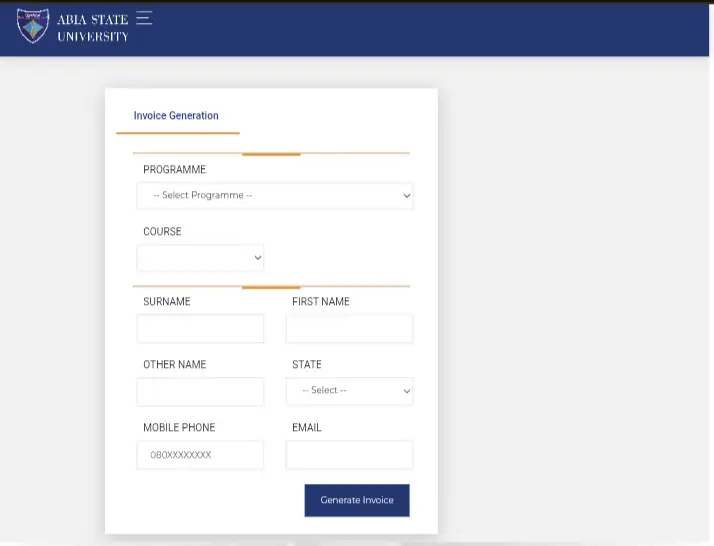This screenshot has width=714, height=546.
Task: Expand the State select dropdown
Action: point(349,391)
